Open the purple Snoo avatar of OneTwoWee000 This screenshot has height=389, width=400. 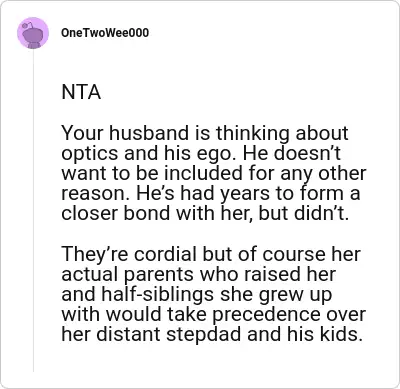pyautogui.click(x=33, y=33)
